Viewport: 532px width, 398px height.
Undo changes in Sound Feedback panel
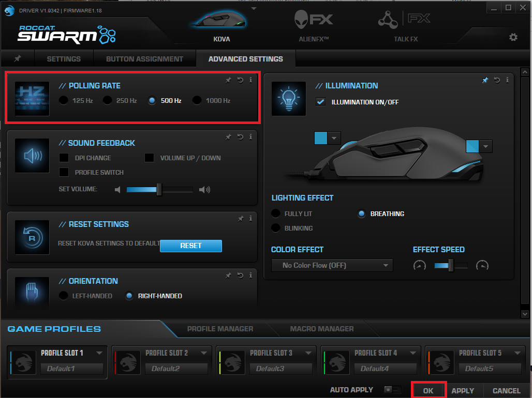click(240, 136)
